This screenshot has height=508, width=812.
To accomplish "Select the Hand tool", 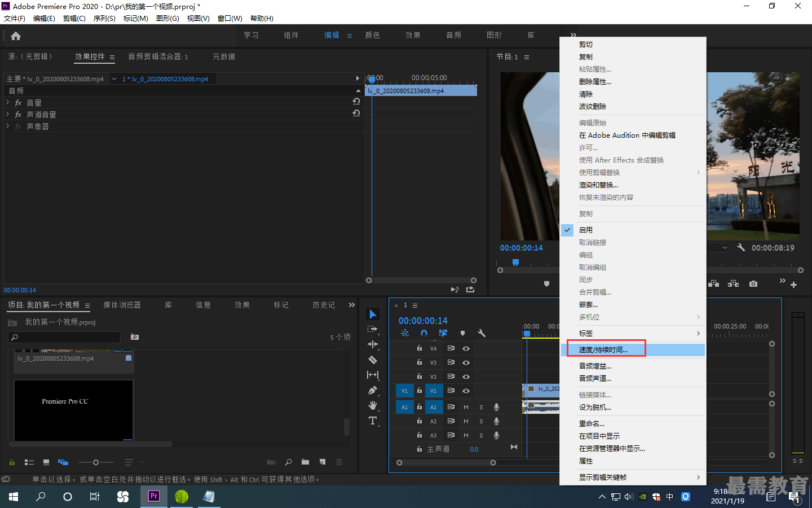I will 373,405.
